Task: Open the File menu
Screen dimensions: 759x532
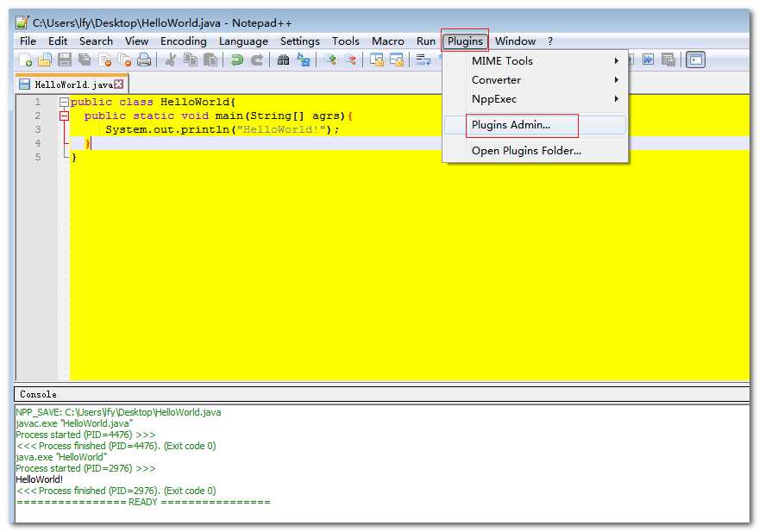Action: (x=28, y=41)
